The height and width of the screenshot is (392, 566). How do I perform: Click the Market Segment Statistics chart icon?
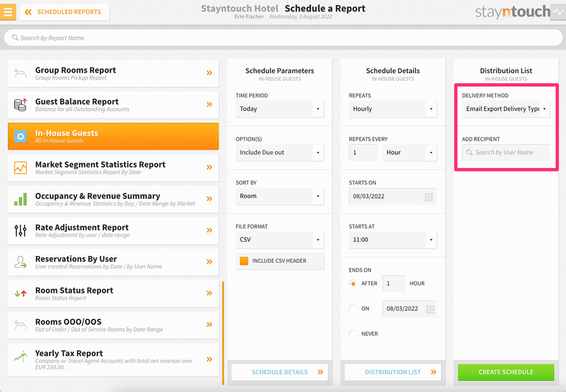pyautogui.click(x=20, y=168)
